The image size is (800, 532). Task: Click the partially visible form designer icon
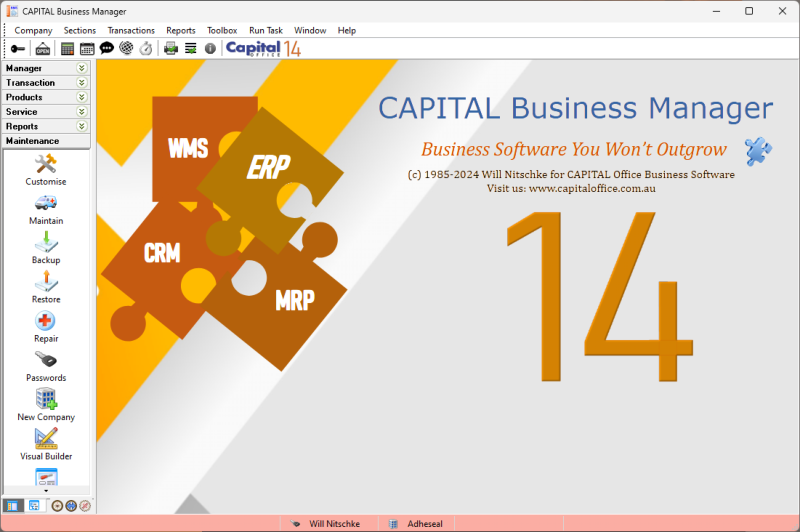click(46, 476)
